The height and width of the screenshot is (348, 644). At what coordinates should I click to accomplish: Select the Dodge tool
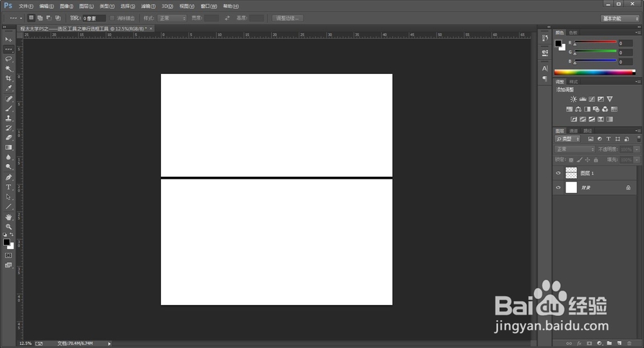(x=8, y=167)
